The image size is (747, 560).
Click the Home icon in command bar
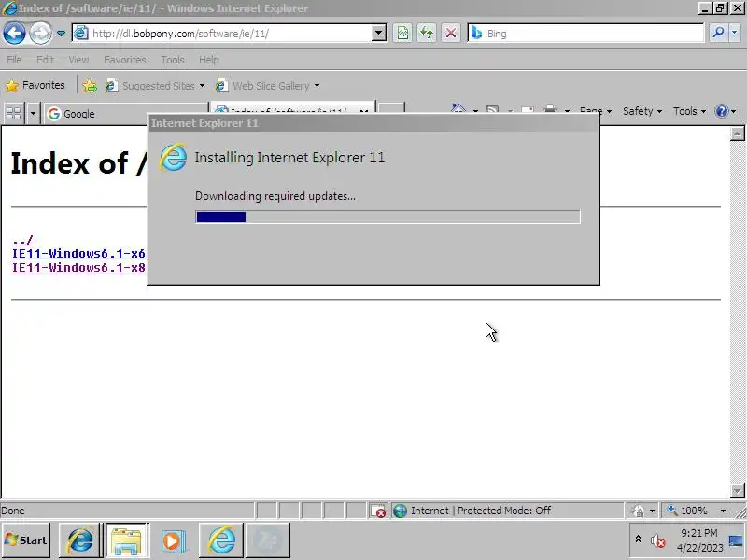(x=458, y=109)
